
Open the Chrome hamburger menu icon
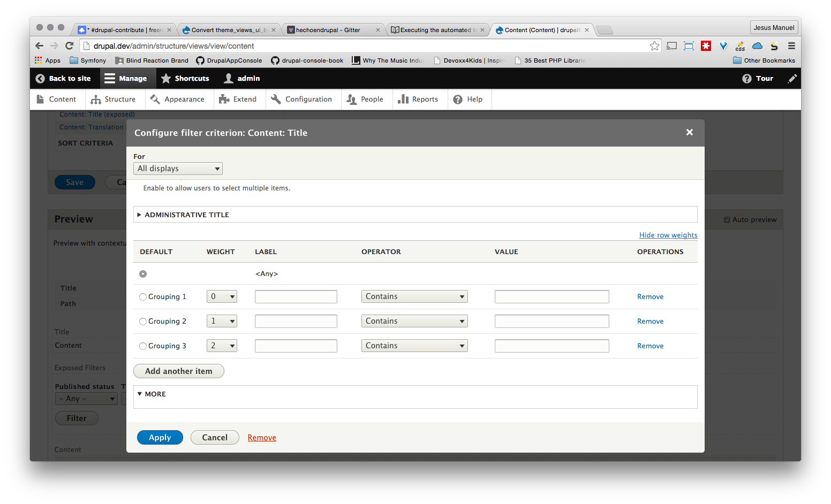(791, 46)
